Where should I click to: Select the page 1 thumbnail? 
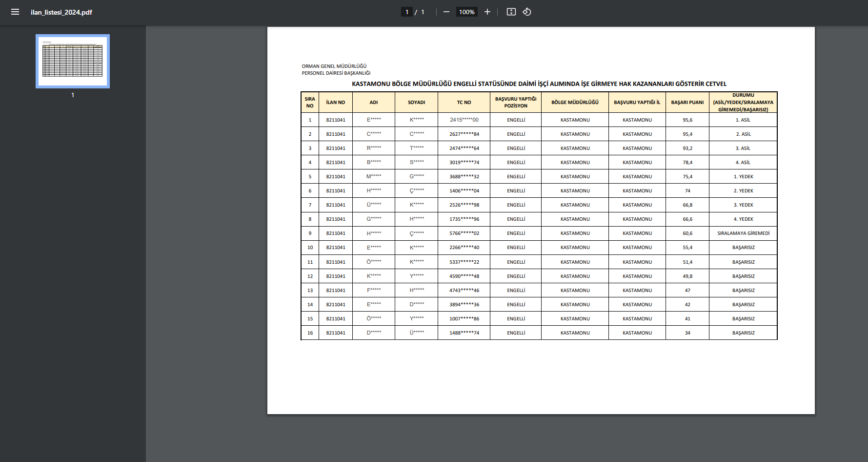click(73, 61)
